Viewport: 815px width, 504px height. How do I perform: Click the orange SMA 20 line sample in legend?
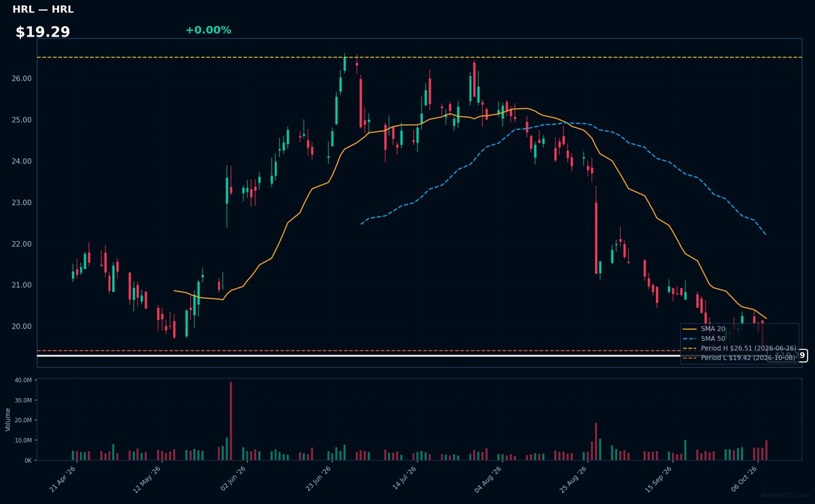tap(690, 329)
